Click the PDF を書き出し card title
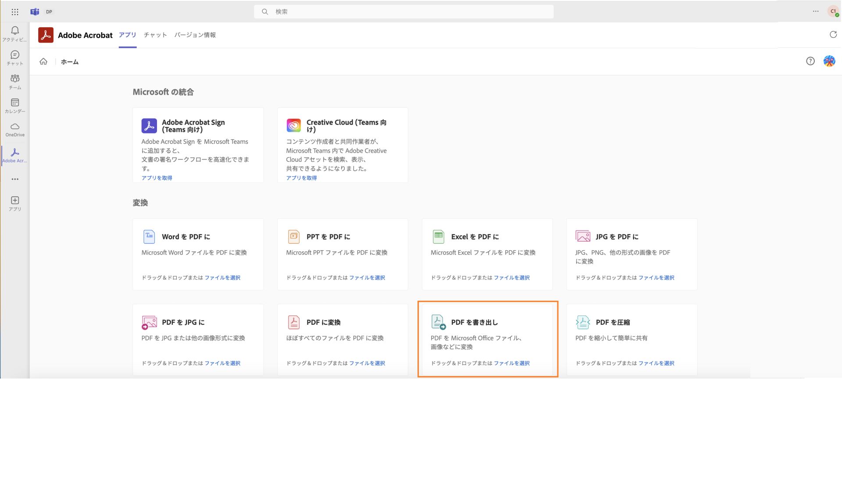Screen dimensions: 842x504 (x=475, y=322)
